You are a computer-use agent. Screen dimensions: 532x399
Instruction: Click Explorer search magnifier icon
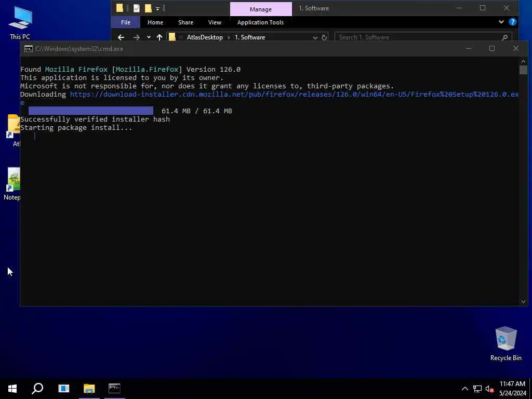(504, 37)
